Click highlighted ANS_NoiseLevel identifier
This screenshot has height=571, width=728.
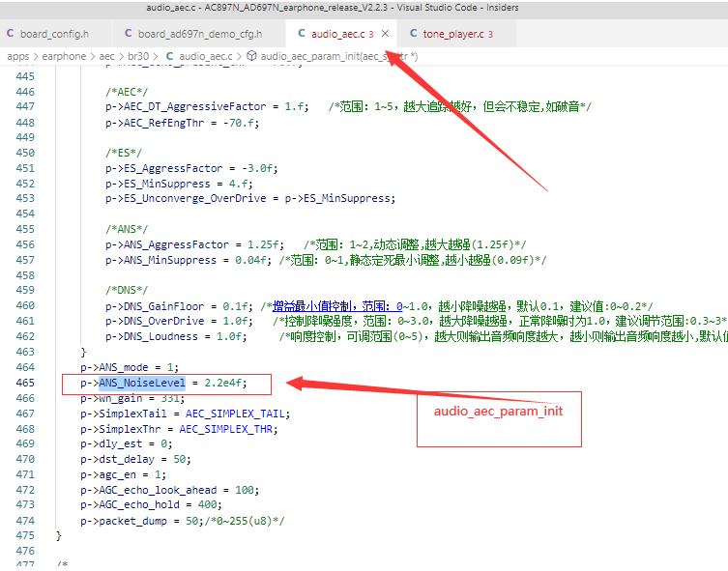pyautogui.click(x=142, y=384)
